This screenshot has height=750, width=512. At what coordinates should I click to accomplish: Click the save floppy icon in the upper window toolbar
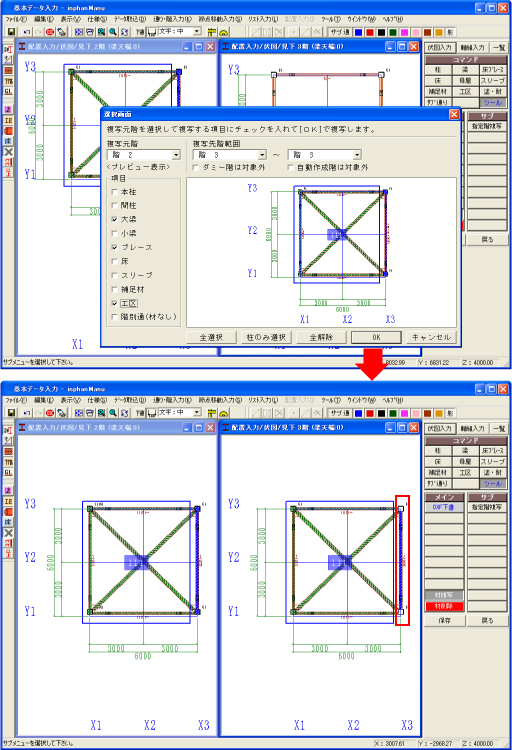[11, 32]
